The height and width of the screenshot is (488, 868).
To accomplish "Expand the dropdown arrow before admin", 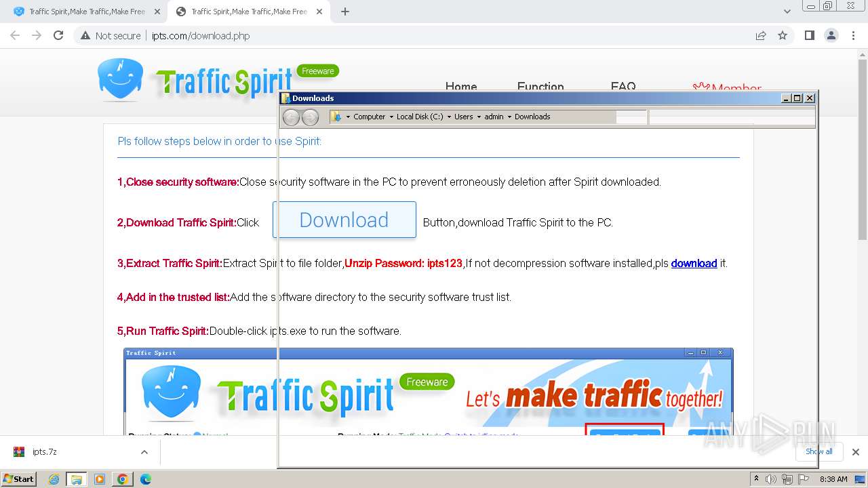I will point(479,117).
